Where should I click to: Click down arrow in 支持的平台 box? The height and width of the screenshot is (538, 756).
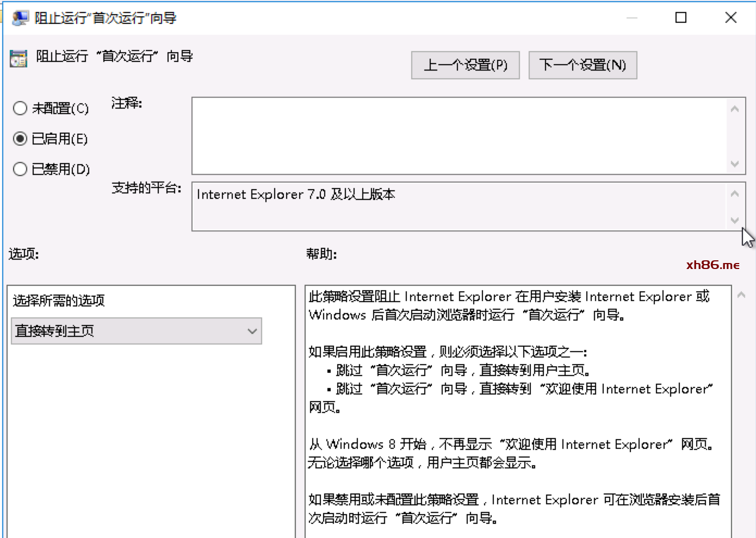pyautogui.click(x=735, y=220)
